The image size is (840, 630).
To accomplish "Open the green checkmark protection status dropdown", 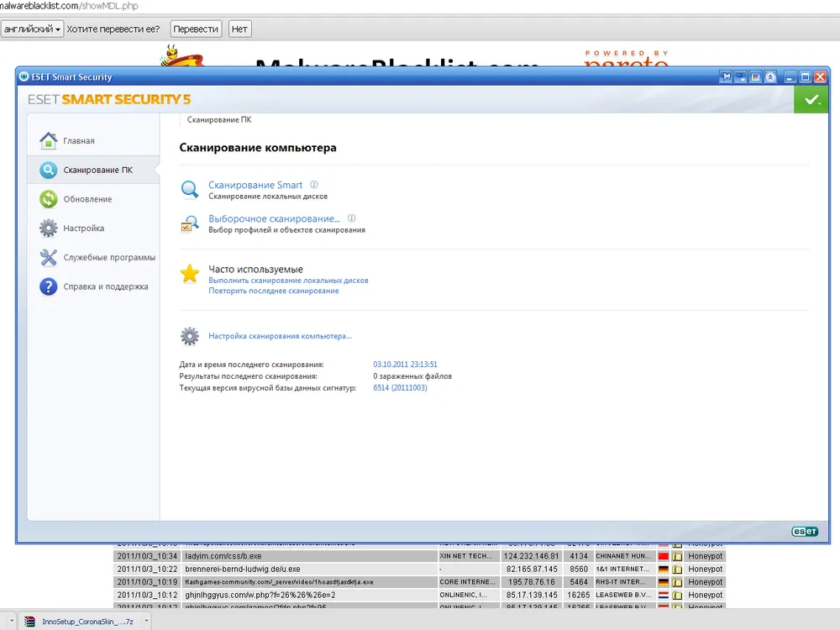I will [811, 99].
